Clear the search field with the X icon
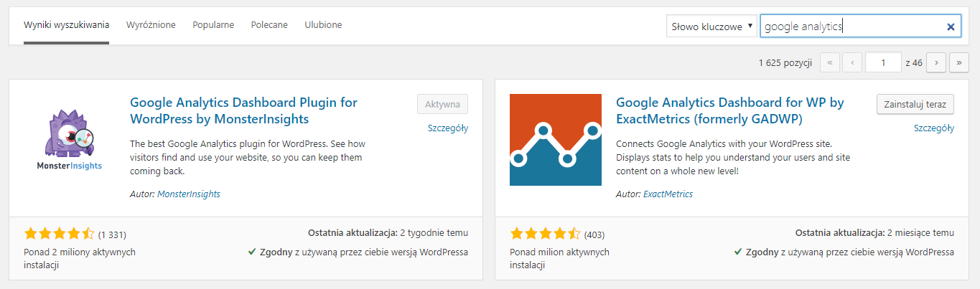The width and height of the screenshot is (980, 289). 951,27
